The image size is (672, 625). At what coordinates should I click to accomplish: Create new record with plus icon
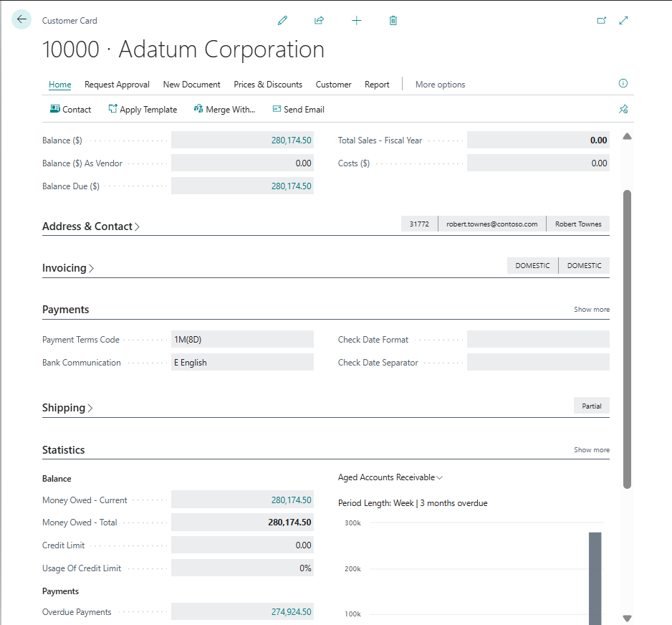[357, 20]
